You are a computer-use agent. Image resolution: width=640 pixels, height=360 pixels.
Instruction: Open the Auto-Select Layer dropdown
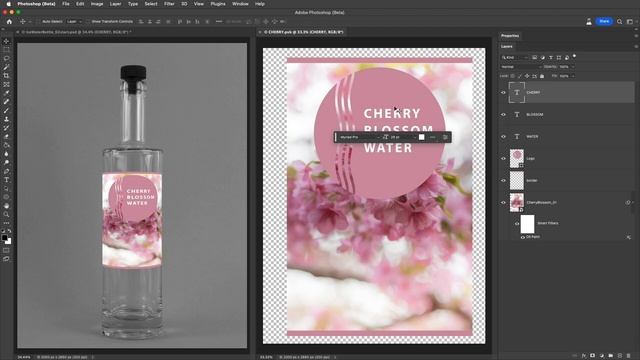pos(74,22)
